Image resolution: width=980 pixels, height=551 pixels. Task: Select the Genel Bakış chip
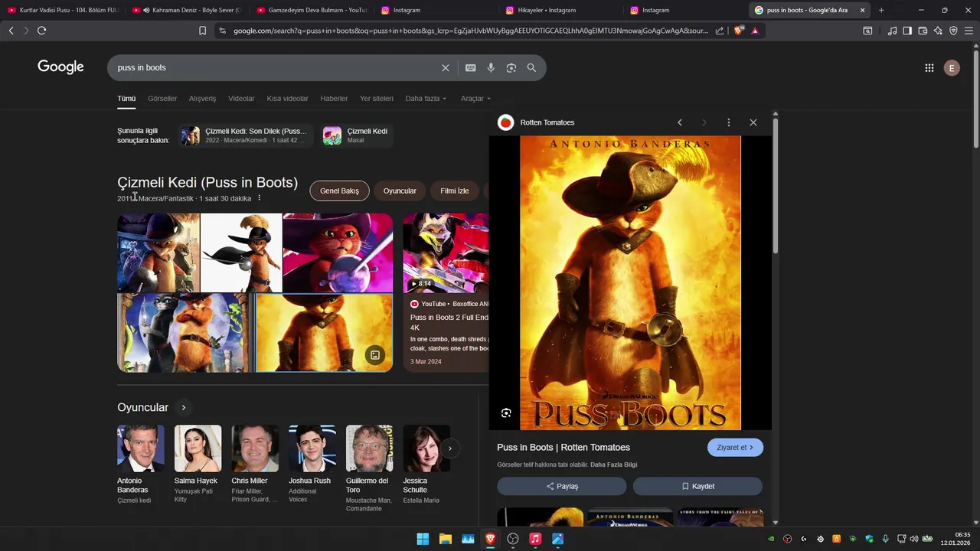(339, 191)
